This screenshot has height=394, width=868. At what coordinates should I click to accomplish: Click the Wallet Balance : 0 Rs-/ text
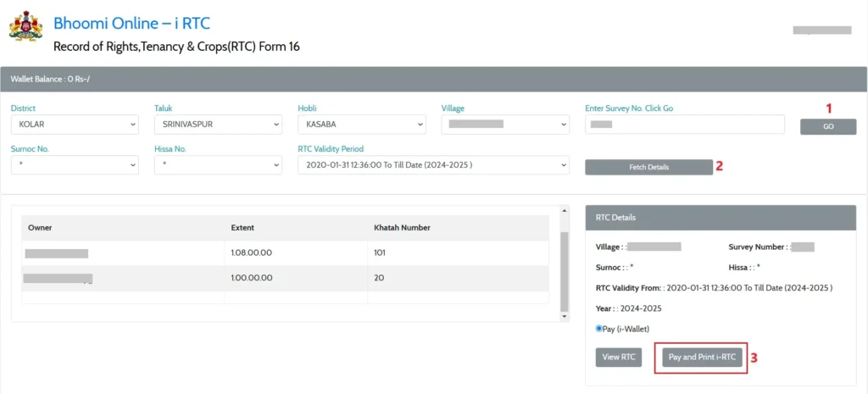[50, 79]
